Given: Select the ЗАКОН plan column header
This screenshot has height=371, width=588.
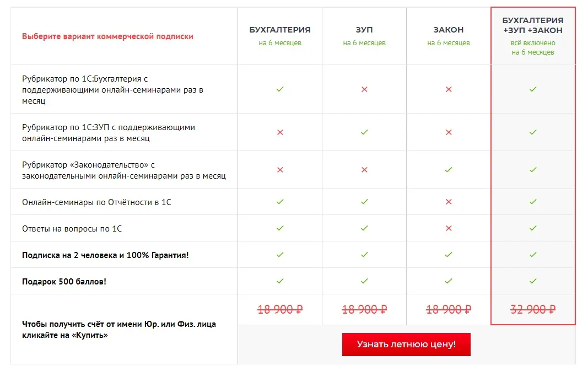Looking at the screenshot, I should click(449, 30).
